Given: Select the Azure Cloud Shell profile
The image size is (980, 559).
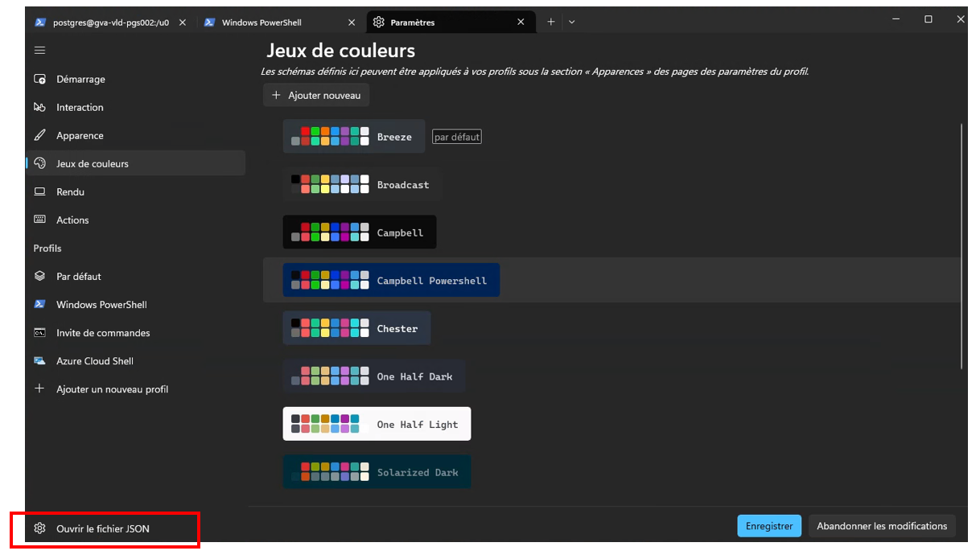Looking at the screenshot, I should click(94, 361).
